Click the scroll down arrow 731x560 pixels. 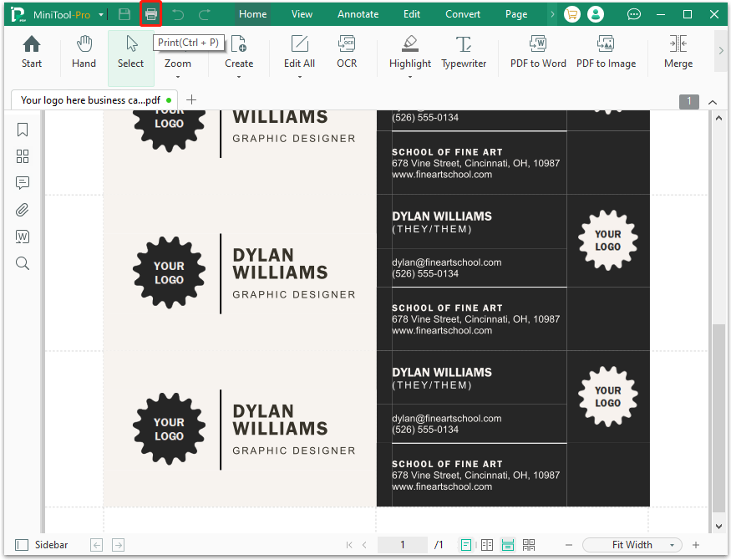(x=718, y=526)
